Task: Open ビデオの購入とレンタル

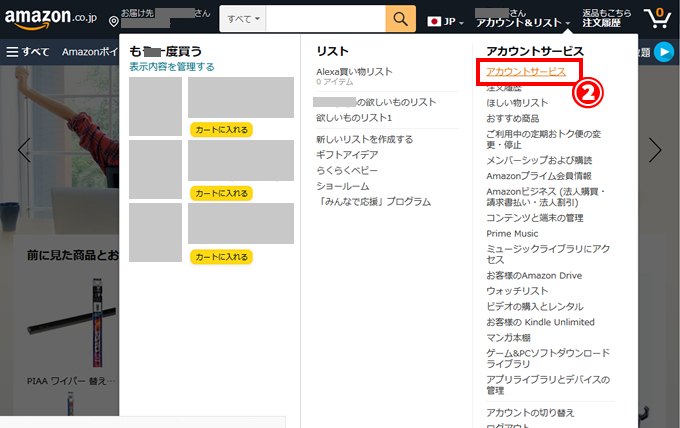Action: tap(535, 307)
